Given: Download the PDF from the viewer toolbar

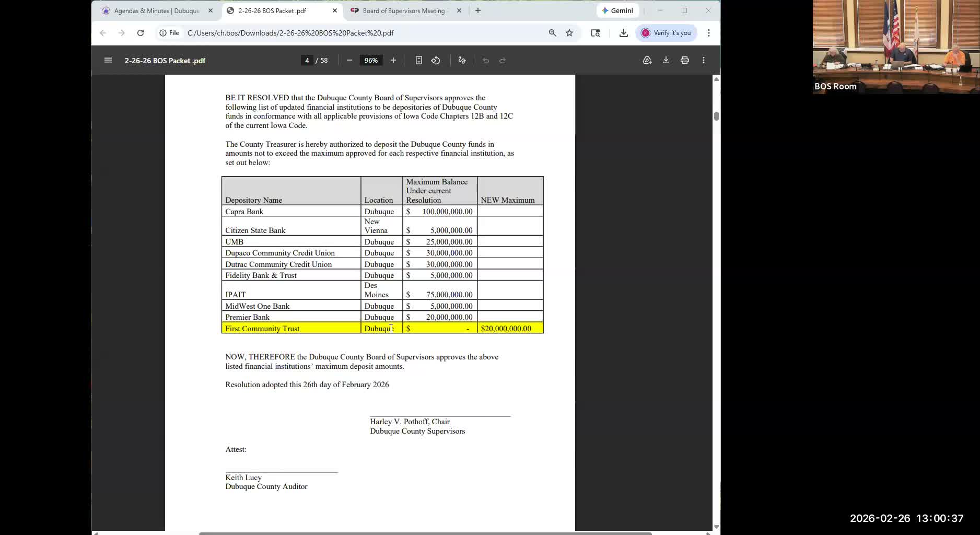Looking at the screenshot, I should [666, 60].
